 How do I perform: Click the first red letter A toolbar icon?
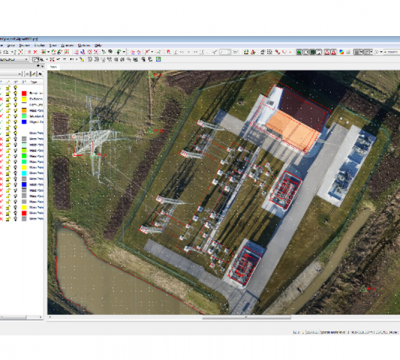coord(327,52)
